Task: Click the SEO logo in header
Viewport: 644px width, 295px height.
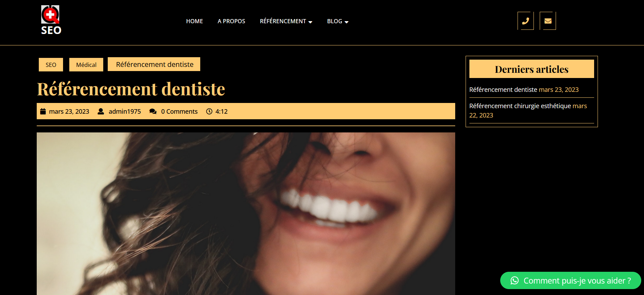Action: coord(51,20)
